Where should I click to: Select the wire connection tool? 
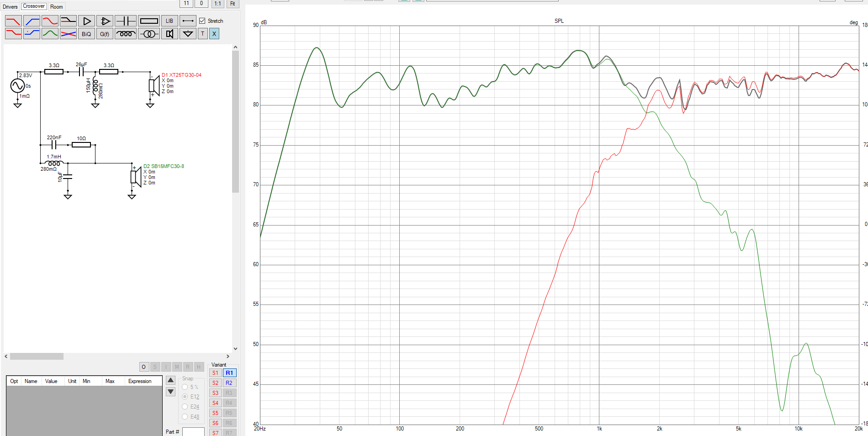188,21
